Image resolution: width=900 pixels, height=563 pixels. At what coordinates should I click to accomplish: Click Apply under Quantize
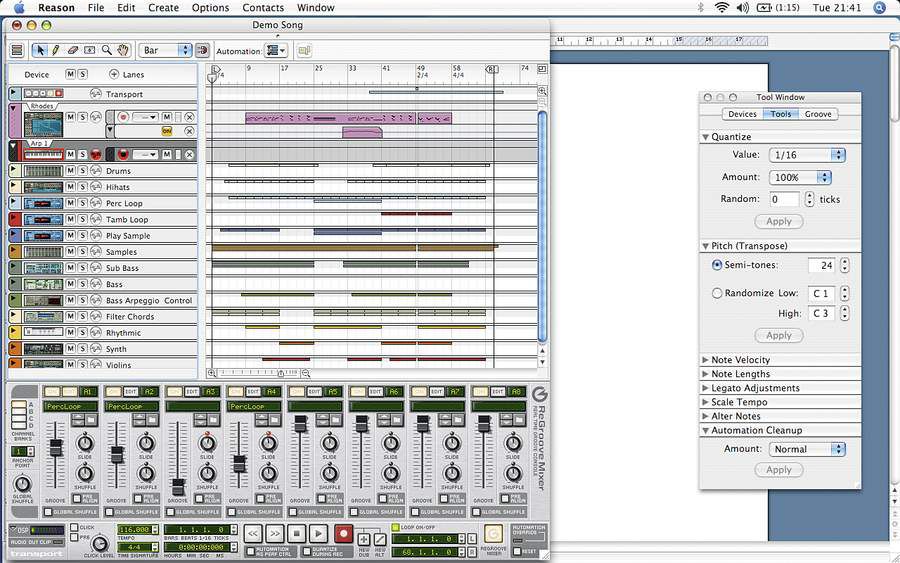coord(779,222)
